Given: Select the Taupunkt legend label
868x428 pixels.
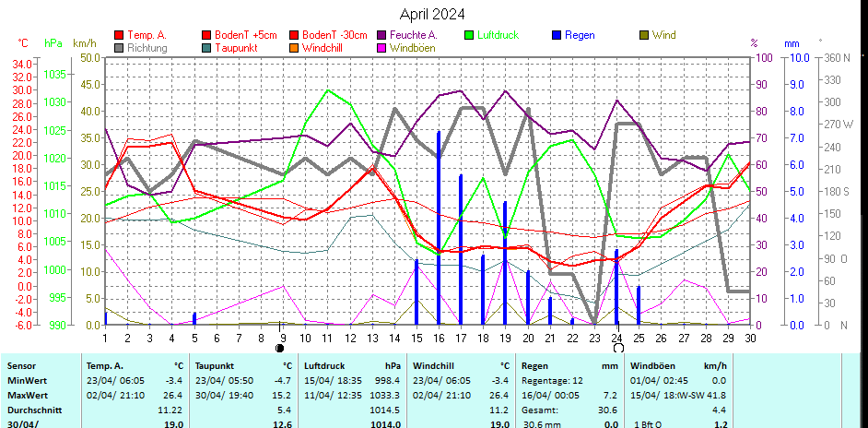Looking at the screenshot, I should (235, 48).
